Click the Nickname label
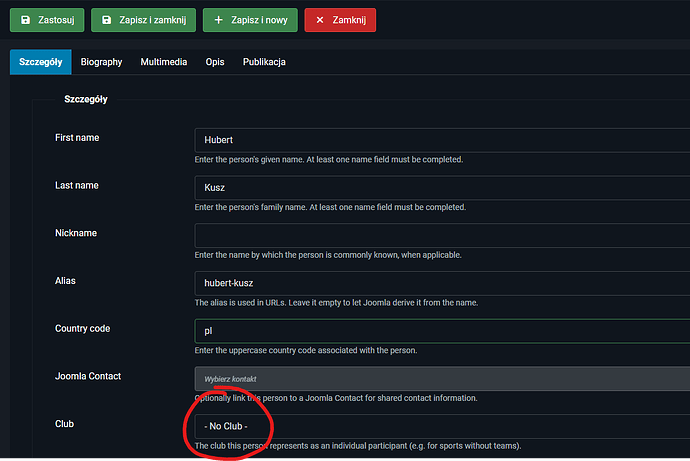 (x=76, y=233)
